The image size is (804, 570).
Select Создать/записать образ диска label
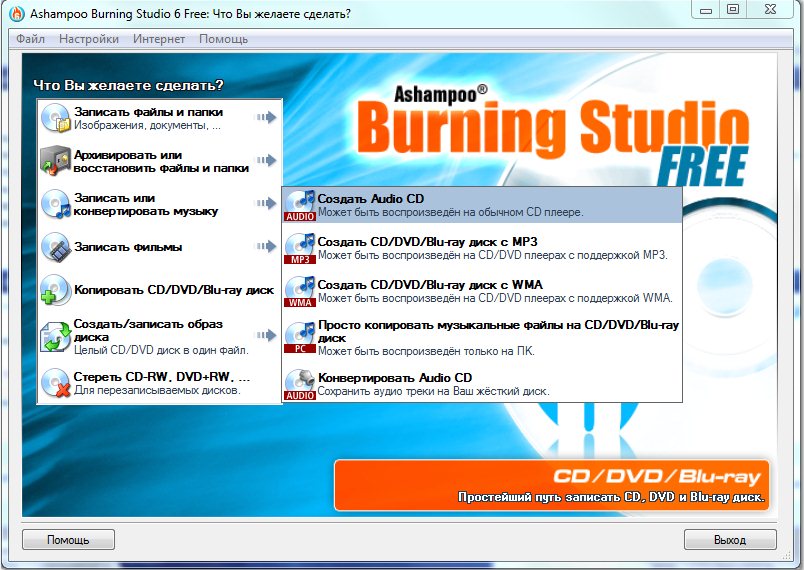(x=148, y=331)
